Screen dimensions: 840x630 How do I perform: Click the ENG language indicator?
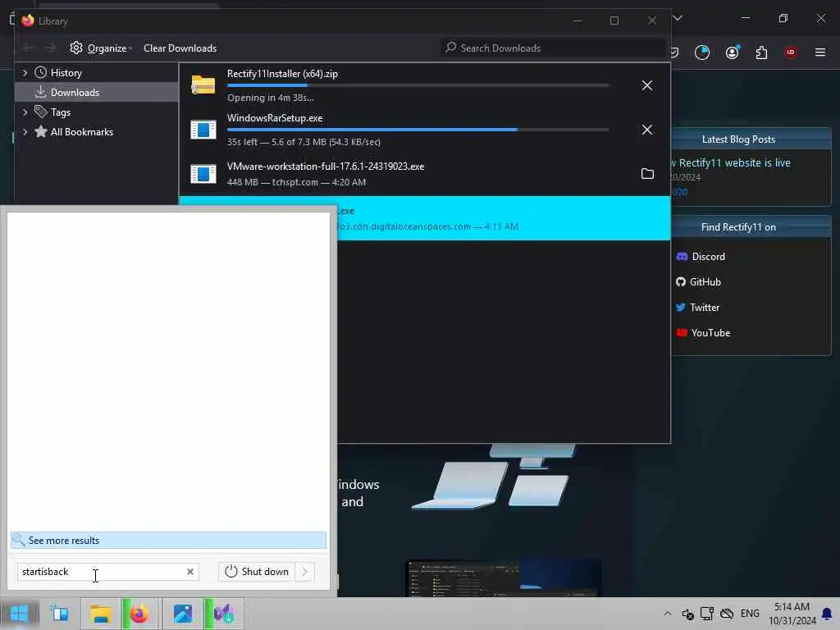tap(750, 614)
